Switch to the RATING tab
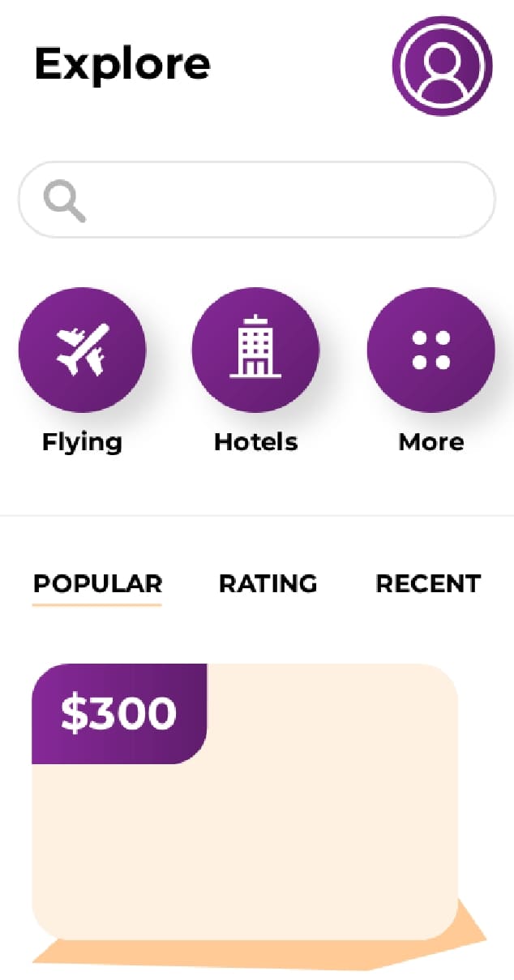Image resolution: width=514 pixels, height=980 pixels. 268,583
